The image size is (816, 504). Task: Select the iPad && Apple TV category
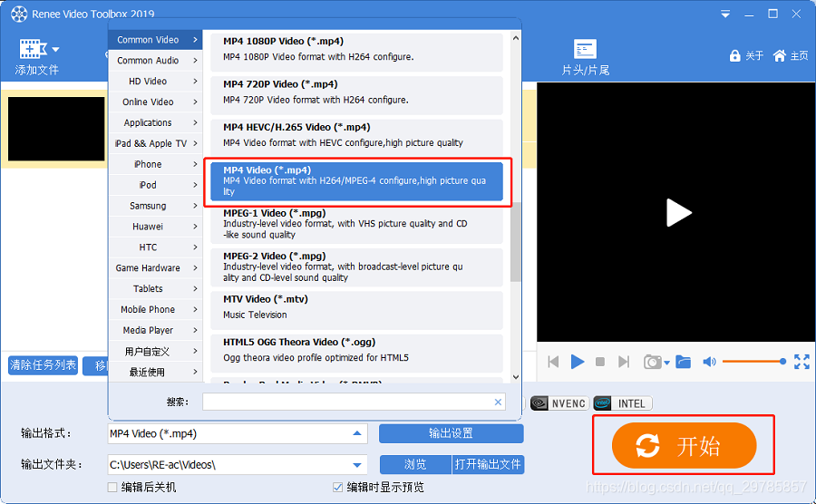pyautogui.click(x=156, y=143)
